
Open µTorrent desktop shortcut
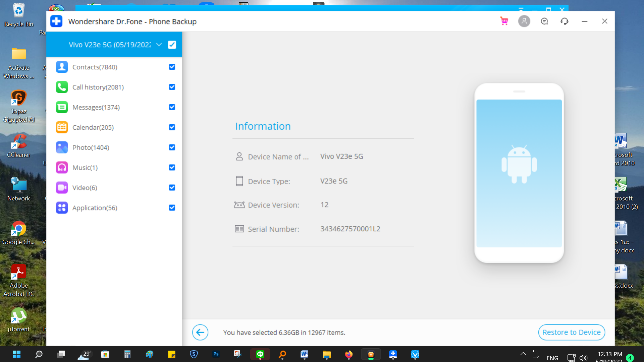click(x=19, y=320)
